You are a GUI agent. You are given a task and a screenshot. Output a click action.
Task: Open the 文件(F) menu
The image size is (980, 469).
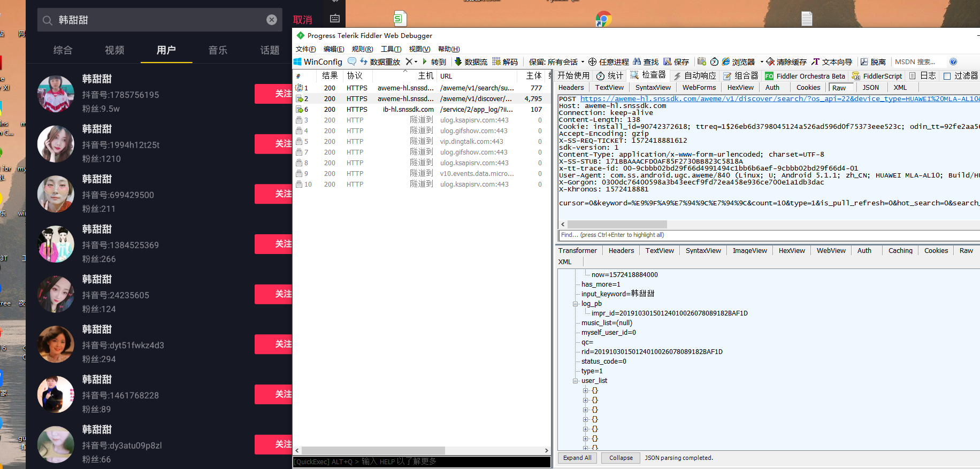tap(306, 49)
